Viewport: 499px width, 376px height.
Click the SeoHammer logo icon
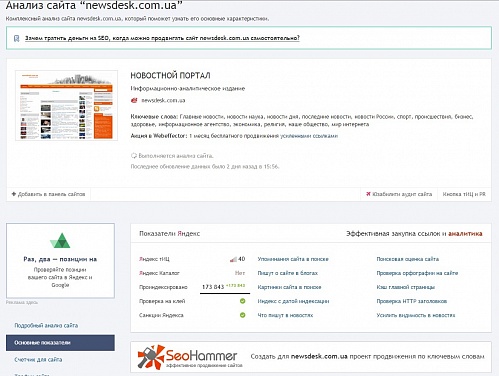151,357
